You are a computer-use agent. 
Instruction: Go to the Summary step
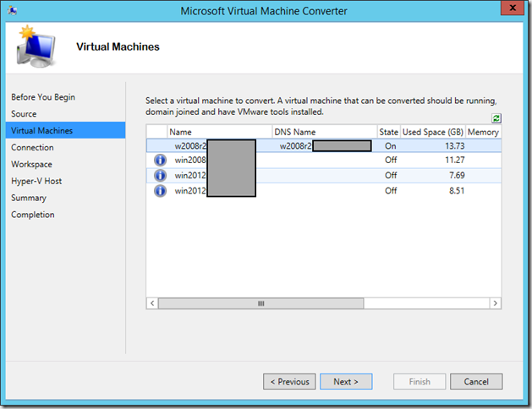(29, 198)
